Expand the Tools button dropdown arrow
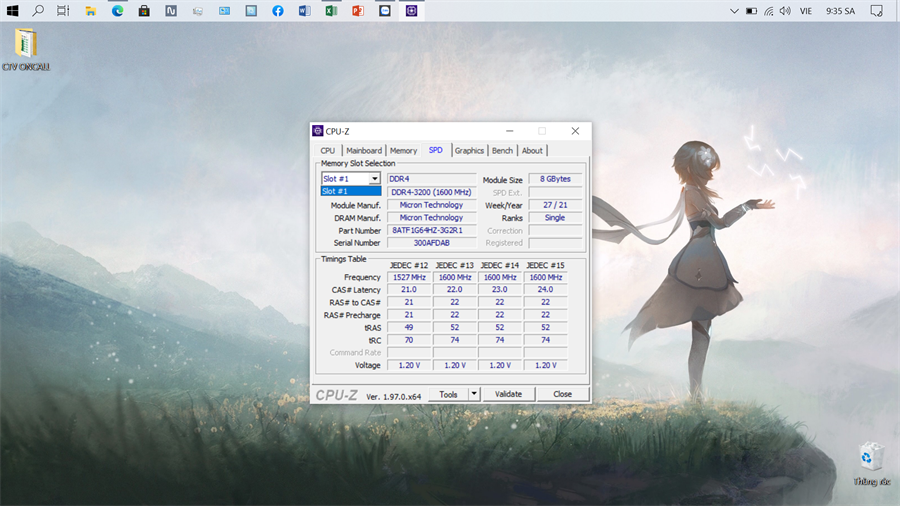900x506 pixels. [x=474, y=394]
